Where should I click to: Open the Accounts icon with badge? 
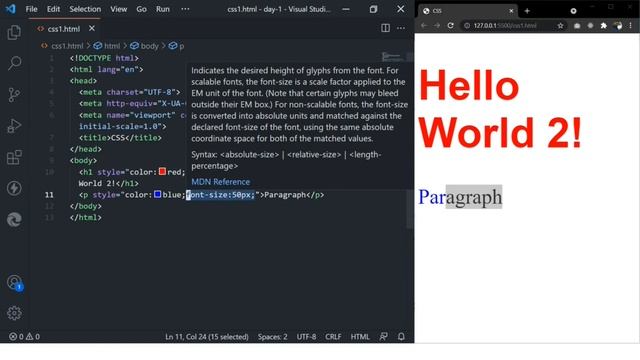tap(15, 282)
